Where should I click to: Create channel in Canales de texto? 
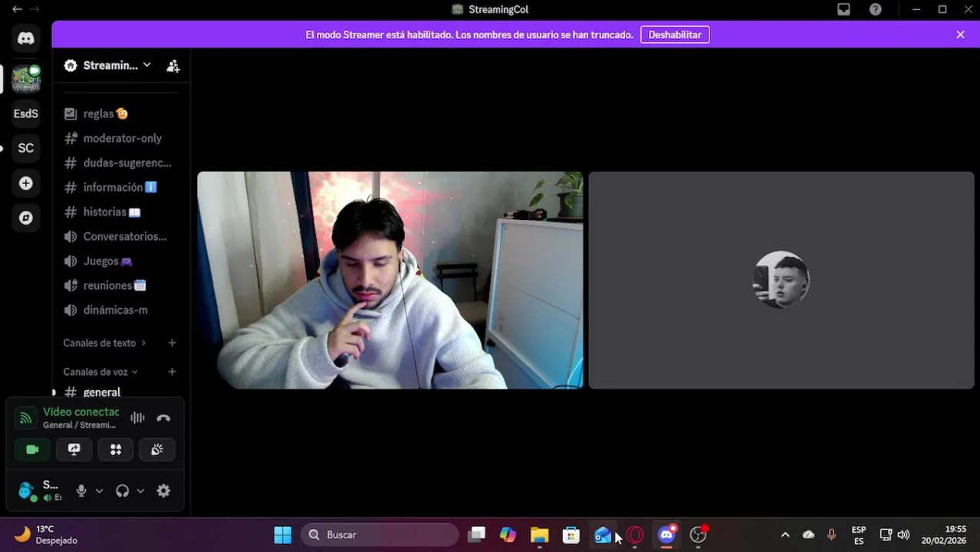click(172, 343)
